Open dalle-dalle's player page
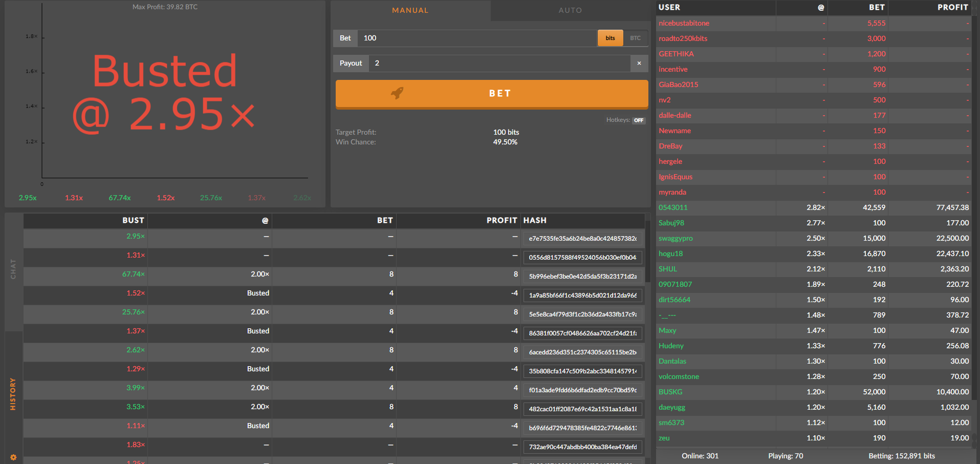This screenshot has height=464, width=980. coord(674,115)
